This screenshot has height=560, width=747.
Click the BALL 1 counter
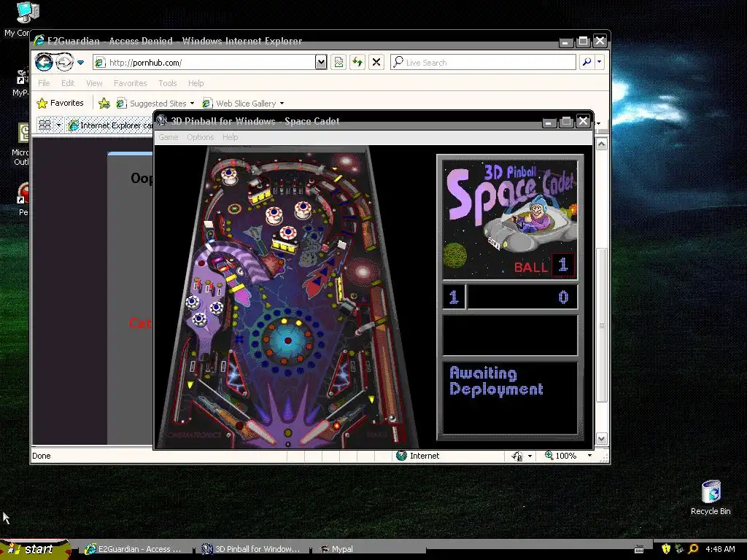point(543,265)
